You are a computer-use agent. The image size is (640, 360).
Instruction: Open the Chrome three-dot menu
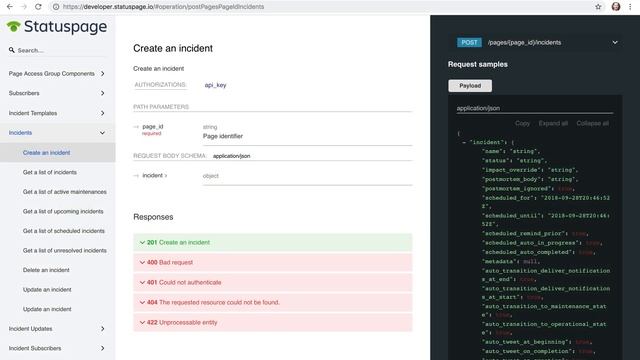(x=630, y=7)
